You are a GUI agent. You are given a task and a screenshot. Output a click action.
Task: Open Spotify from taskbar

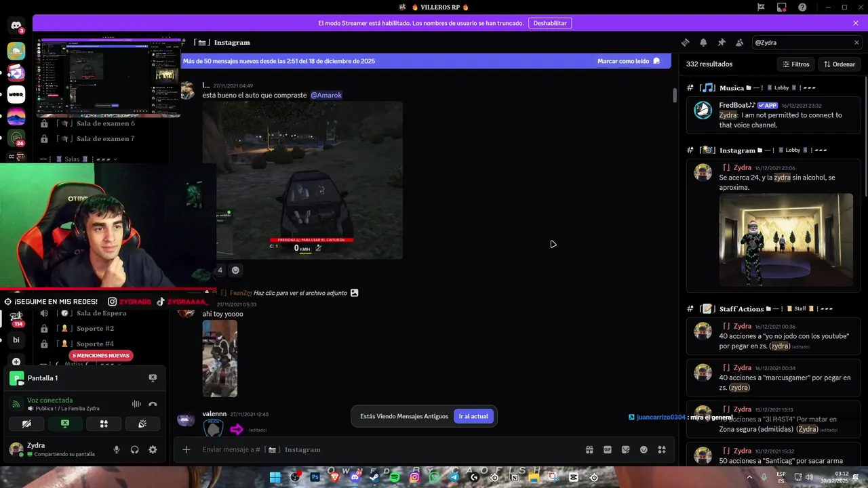click(x=395, y=477)
